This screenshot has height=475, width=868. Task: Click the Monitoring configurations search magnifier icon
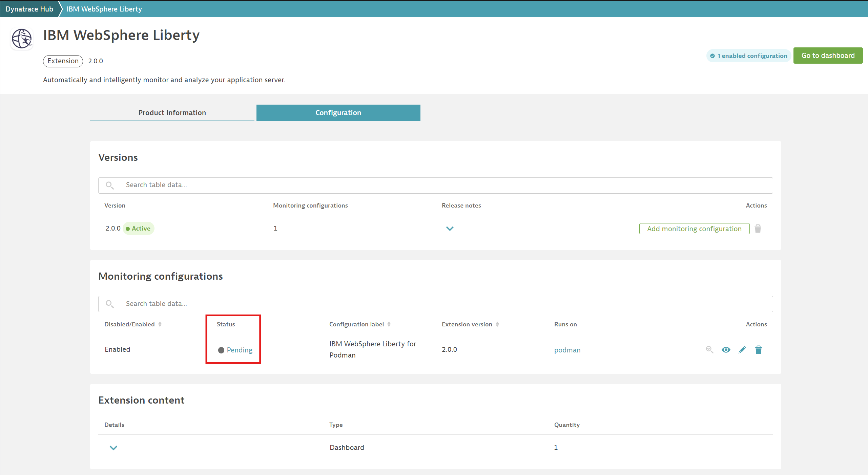point(109,304)
